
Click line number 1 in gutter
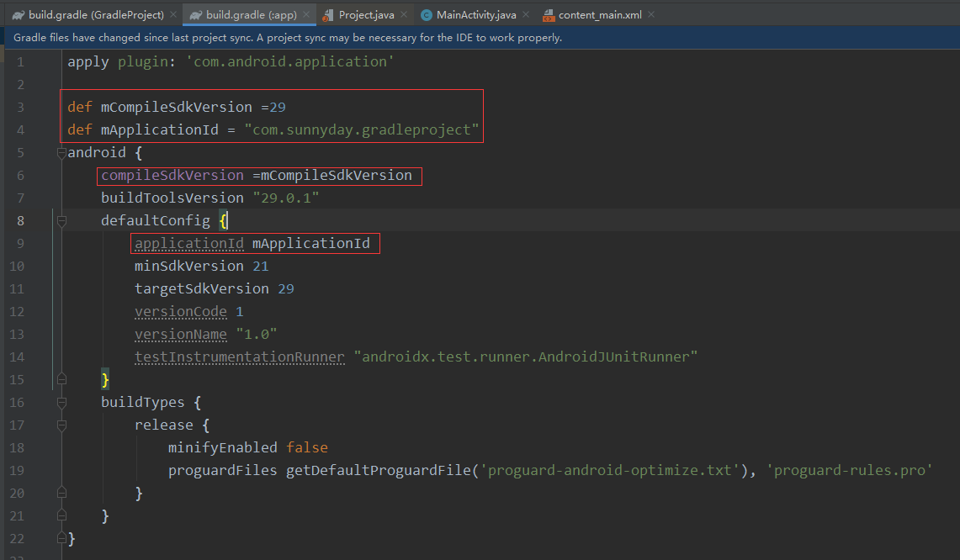[x=20, y=62]
